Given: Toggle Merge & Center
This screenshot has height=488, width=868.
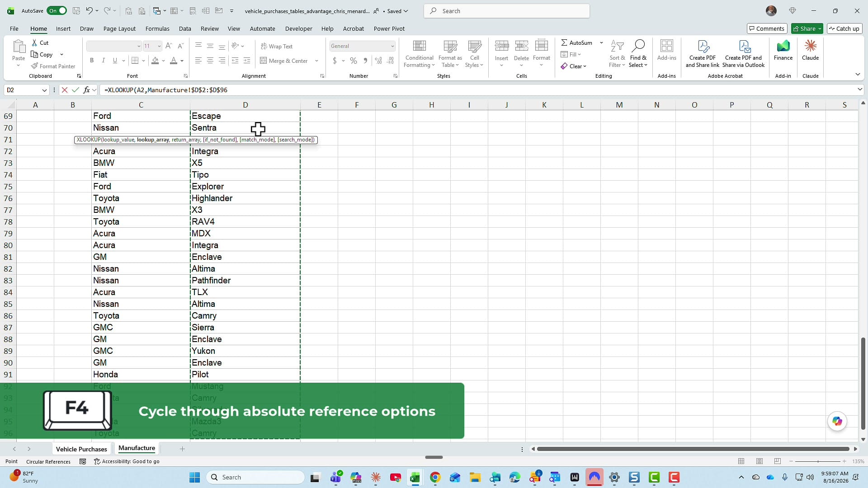Looking at the screenshot, I should [284, 61].
